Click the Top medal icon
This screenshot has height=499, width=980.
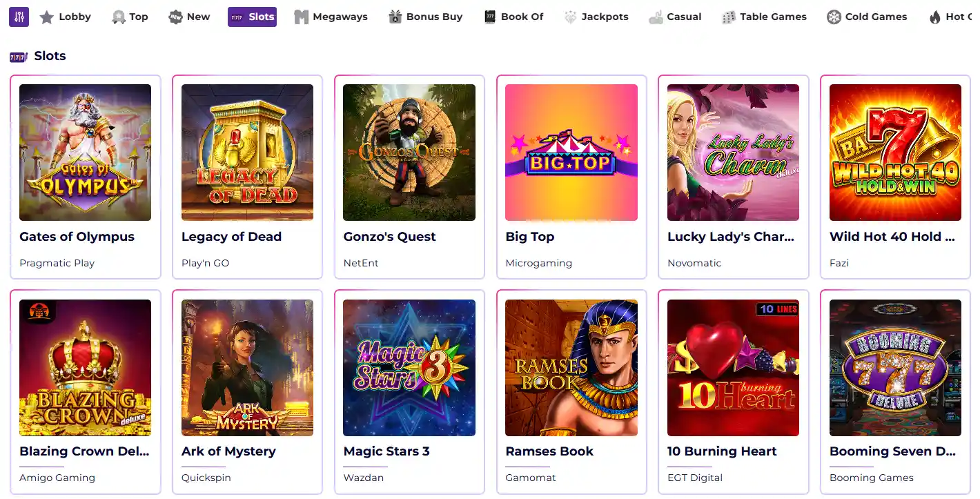coord(119,17)
